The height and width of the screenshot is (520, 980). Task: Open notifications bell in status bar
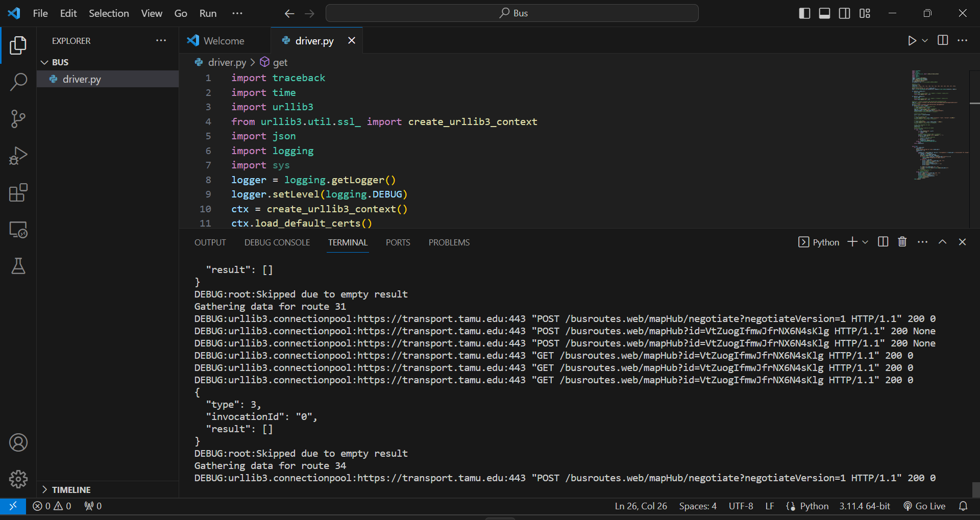coord(963,506)
